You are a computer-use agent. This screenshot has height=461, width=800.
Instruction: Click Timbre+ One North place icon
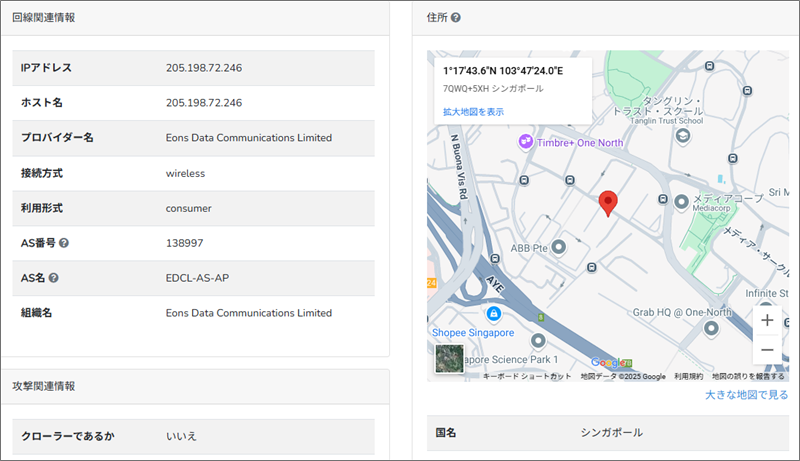coord(526,142)
